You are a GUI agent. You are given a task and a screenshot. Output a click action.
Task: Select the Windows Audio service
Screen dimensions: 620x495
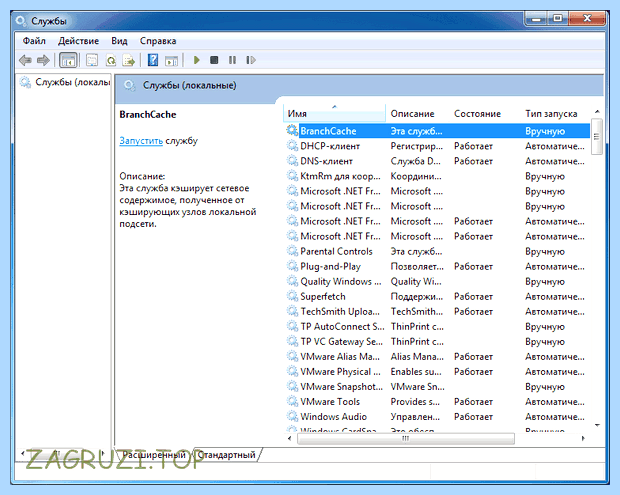pyautogui.click(x=333, y=417)
